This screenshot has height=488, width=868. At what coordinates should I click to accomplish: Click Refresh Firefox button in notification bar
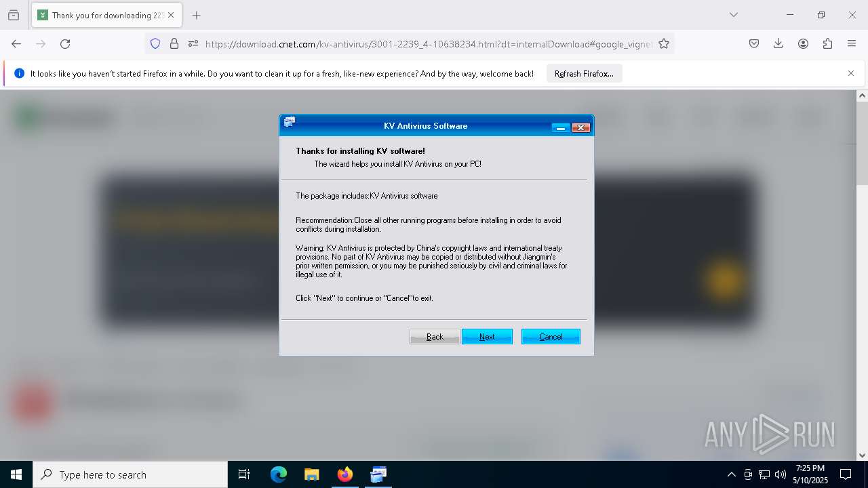584,74
